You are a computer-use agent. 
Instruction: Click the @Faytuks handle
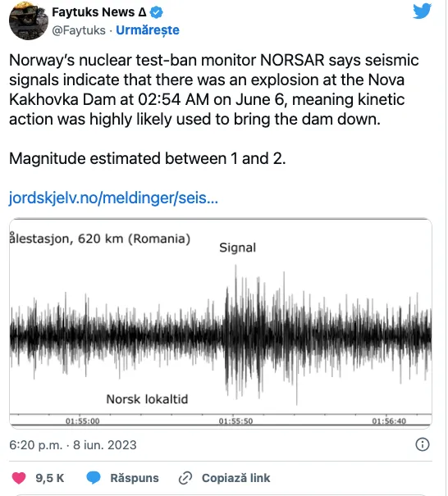pyautogui.click(x=79, y=30)
